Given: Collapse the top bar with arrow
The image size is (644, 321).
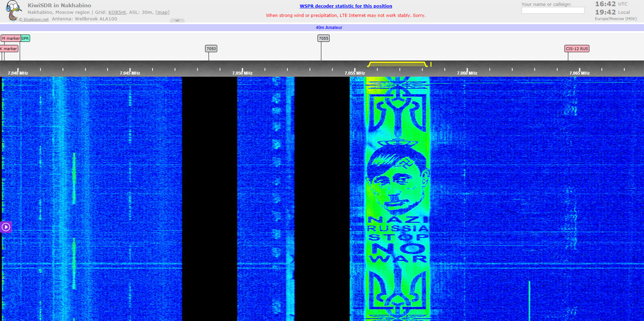Looking at the screenshot, I should coord(177,21).
